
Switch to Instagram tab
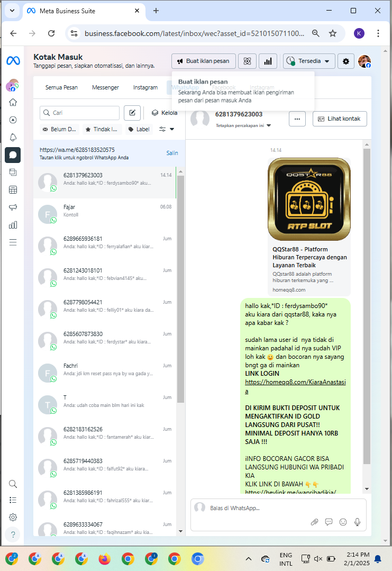pyautogui.click(x=145, y=87)
